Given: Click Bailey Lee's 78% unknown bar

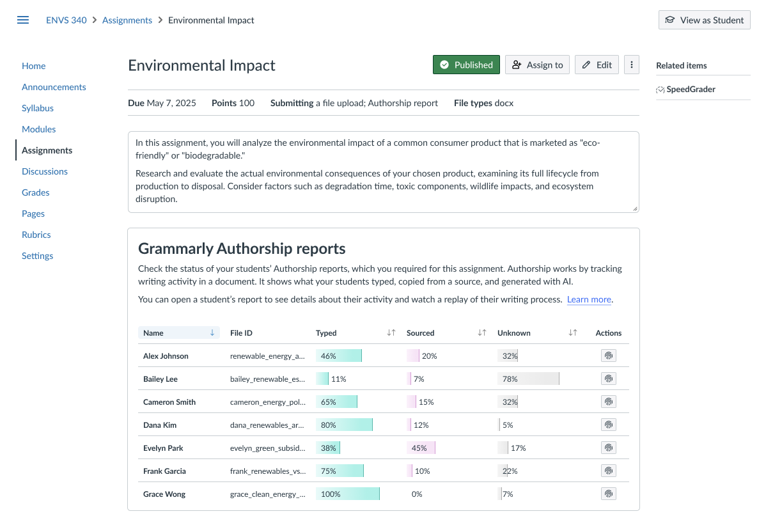Looking at the screenshot, I should click(x=528, y=379).
